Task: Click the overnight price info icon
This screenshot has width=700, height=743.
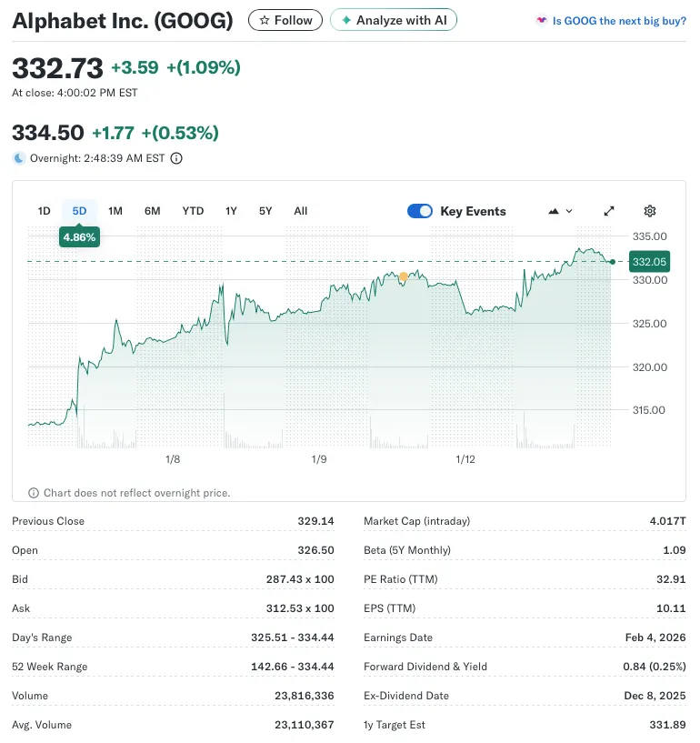Action: [x=176, y=158]
